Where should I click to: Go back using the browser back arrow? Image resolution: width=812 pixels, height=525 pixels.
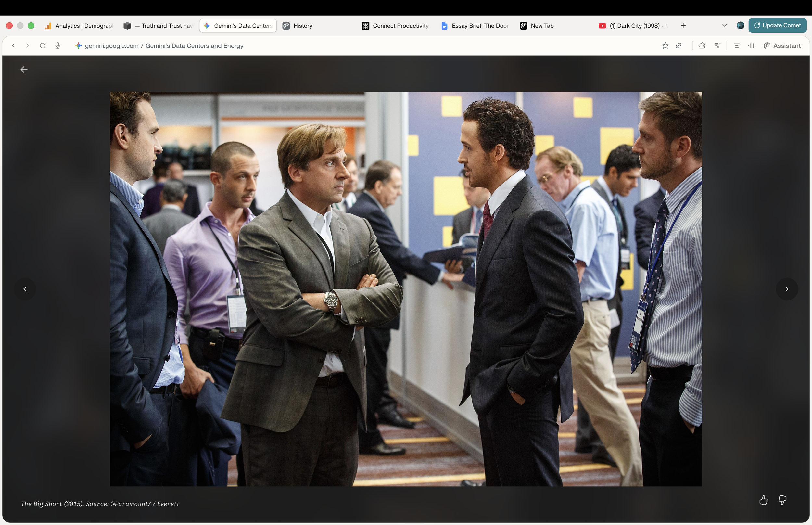coord(13,46)
